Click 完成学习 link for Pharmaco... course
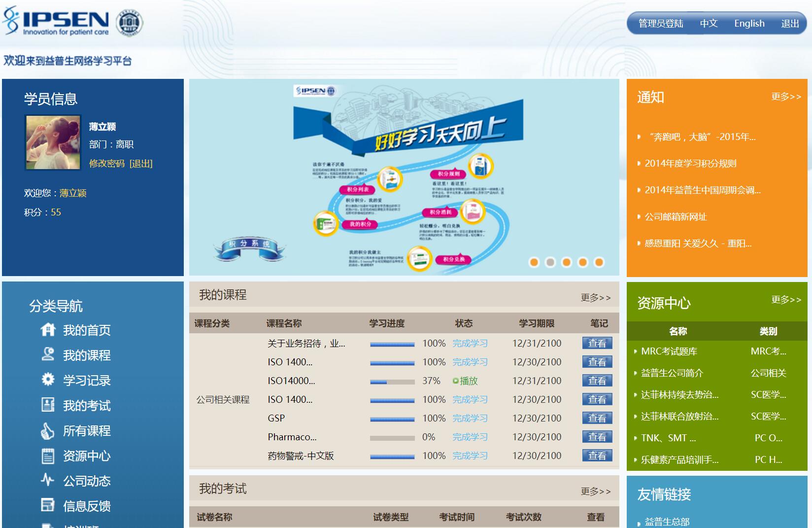 tap(470, 437)
